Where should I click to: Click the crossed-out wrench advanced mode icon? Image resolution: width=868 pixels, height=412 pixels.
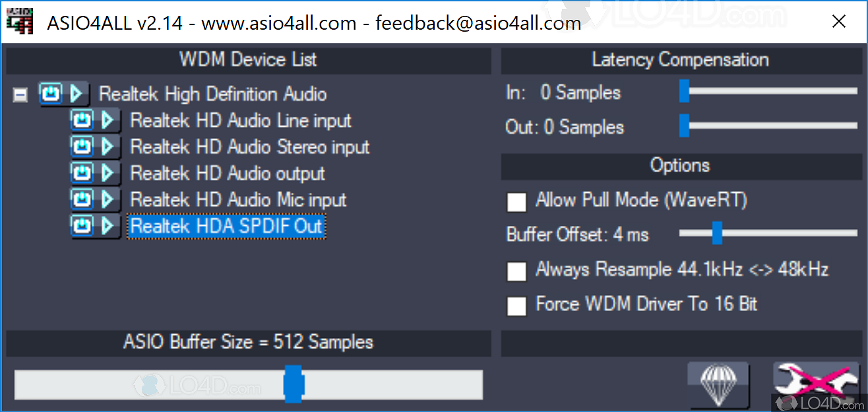click(817, 384)
